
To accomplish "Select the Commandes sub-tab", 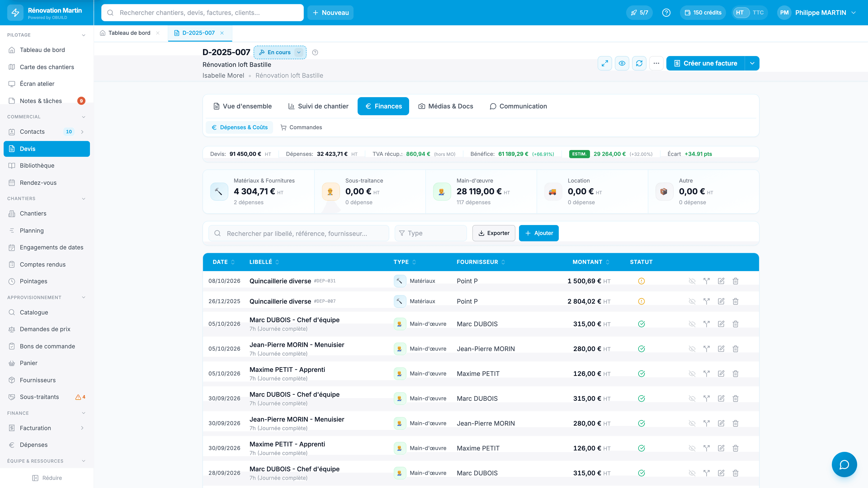I will coord(301,127).
